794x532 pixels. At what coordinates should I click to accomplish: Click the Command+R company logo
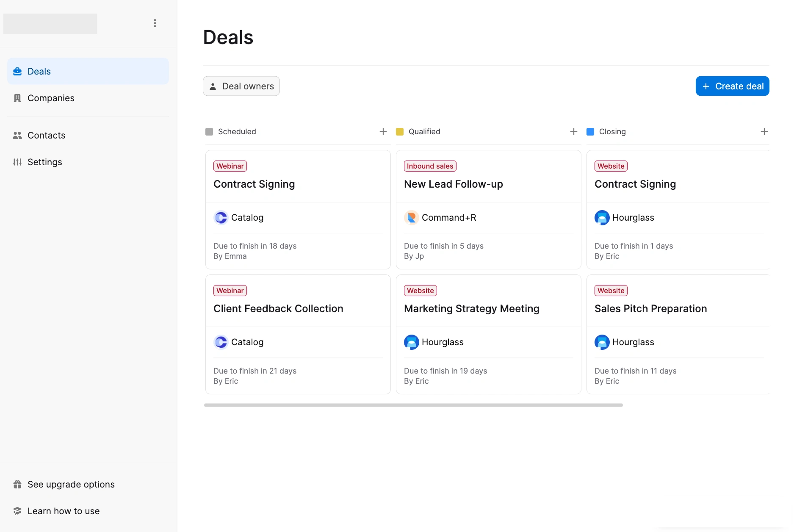[411, 218]
